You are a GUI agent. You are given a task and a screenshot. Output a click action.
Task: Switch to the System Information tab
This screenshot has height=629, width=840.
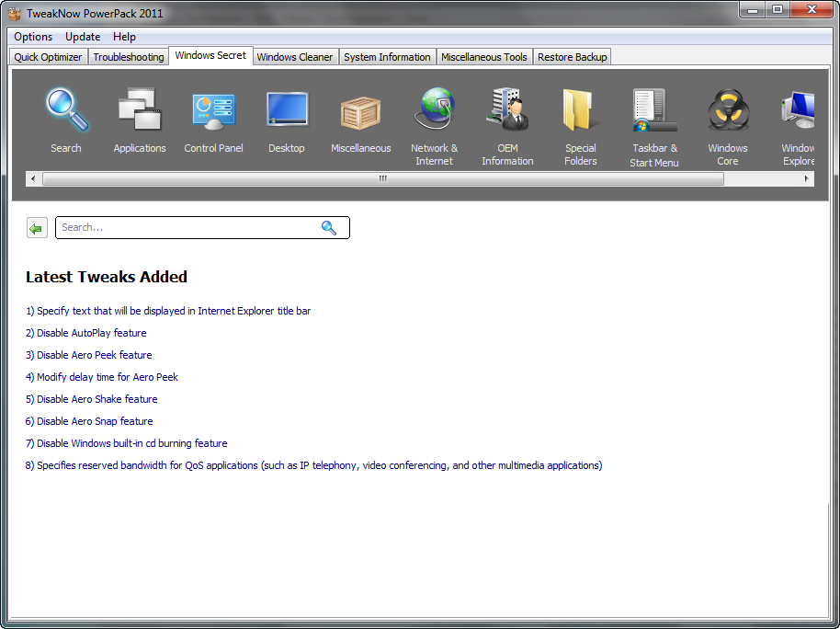[387, 57]
